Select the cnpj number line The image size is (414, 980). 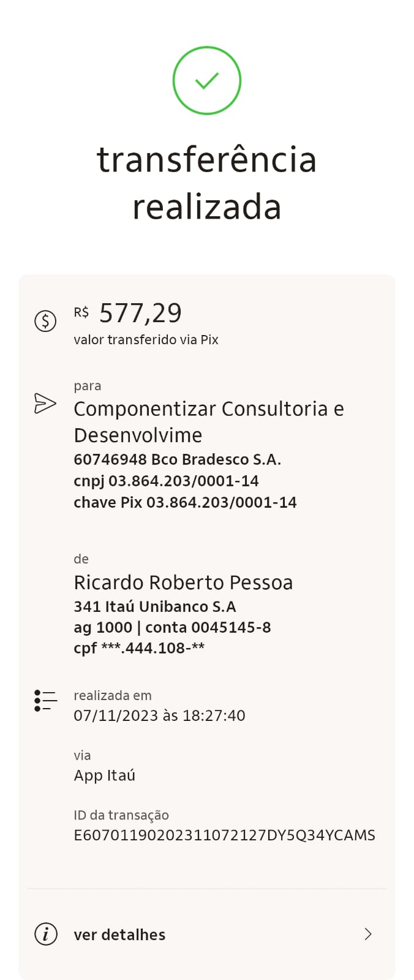tap(166, 481)
